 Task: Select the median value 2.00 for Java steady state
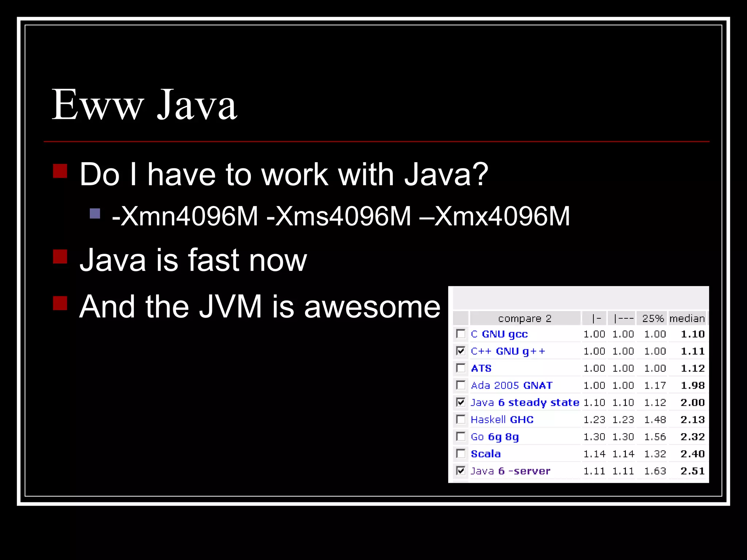tap(693, 402)
